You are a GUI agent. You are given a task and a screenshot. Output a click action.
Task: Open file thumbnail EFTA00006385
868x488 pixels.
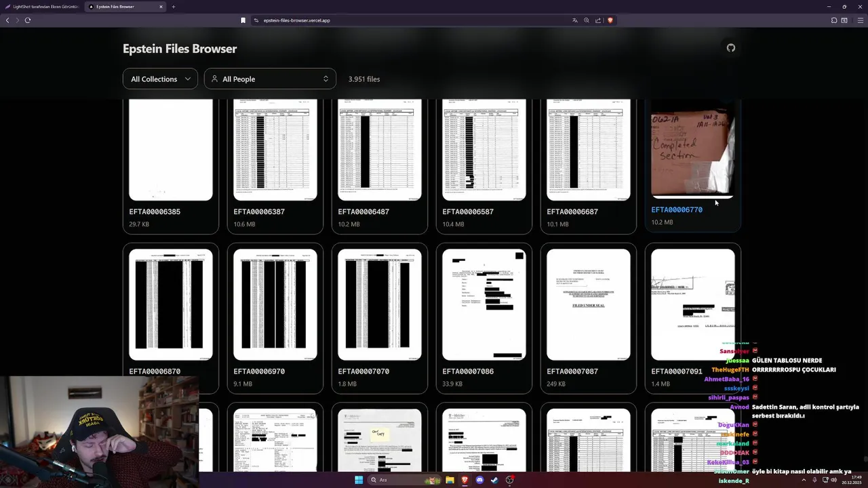tap(171, 150)
